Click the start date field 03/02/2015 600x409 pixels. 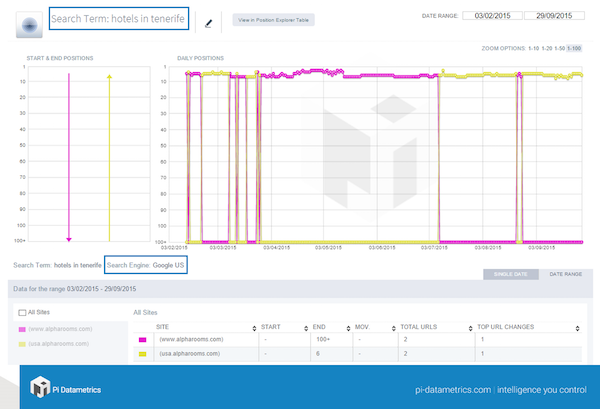pyautogui.click(x=492, y=16)
